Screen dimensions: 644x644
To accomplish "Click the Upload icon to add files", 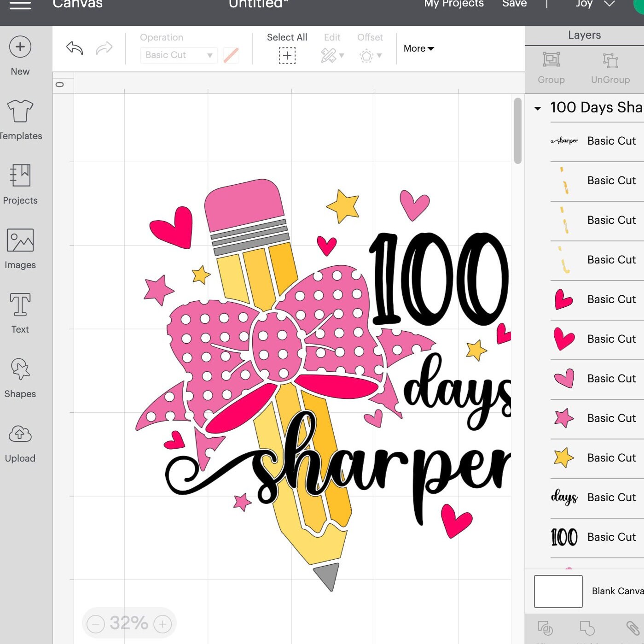I will 20,441.
